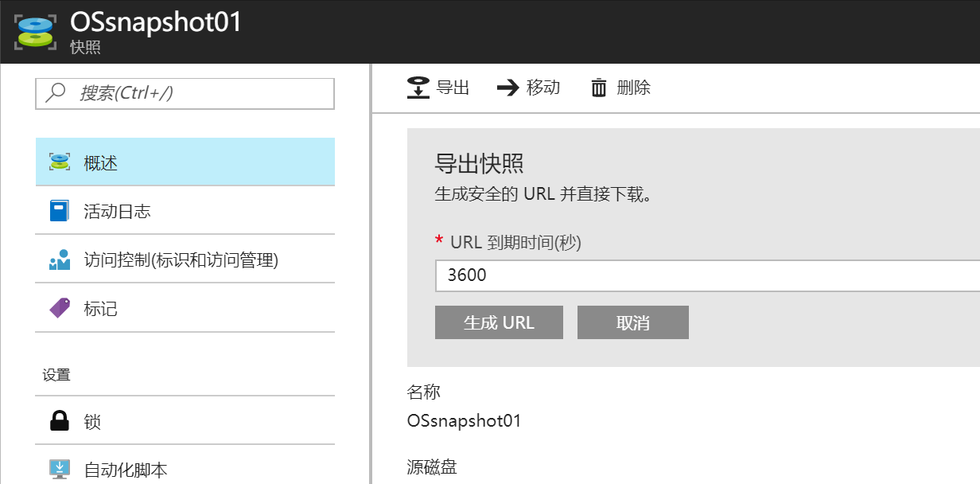Viewport: 980px width, 484px height.
Task: Click the trash can icon beside 删除
Action: click(599, 88)
